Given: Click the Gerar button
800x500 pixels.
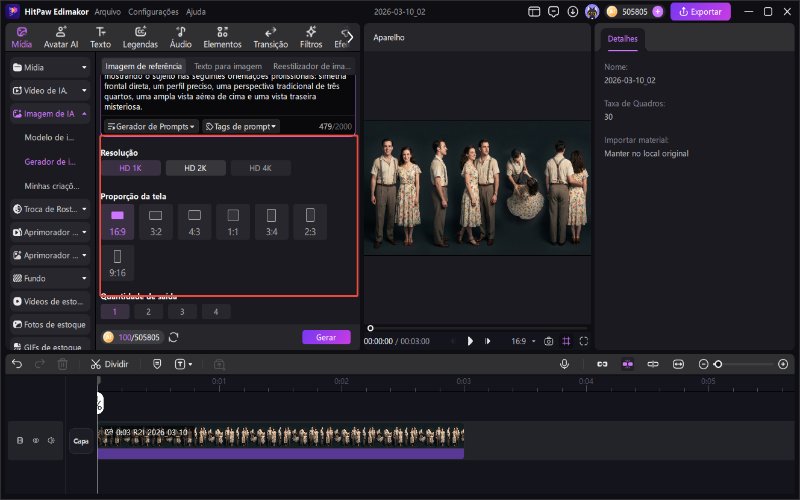Looking at the screenshot, I should pos(326,337).
